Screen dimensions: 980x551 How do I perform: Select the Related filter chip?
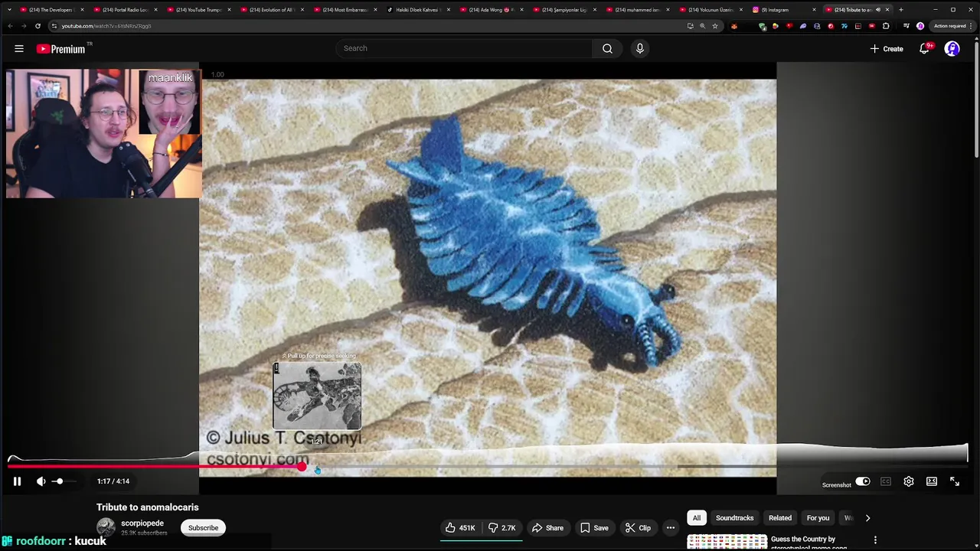[780, 518]
